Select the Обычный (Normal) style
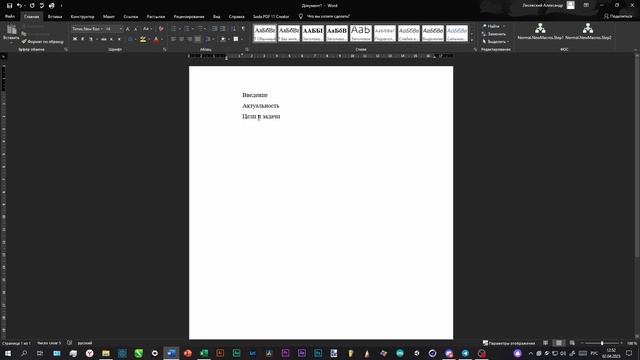640x360 pixels. pos(265,33)
